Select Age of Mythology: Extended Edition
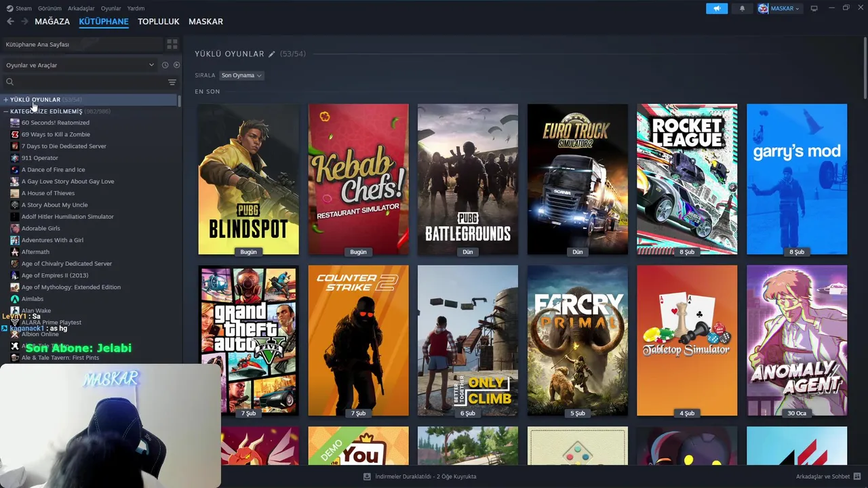 tap(71, 287)
